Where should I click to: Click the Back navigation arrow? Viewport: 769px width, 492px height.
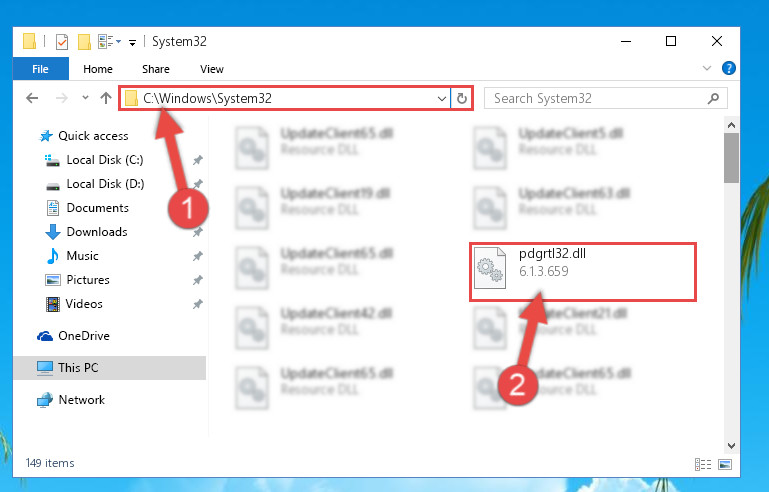coord(32,98)
